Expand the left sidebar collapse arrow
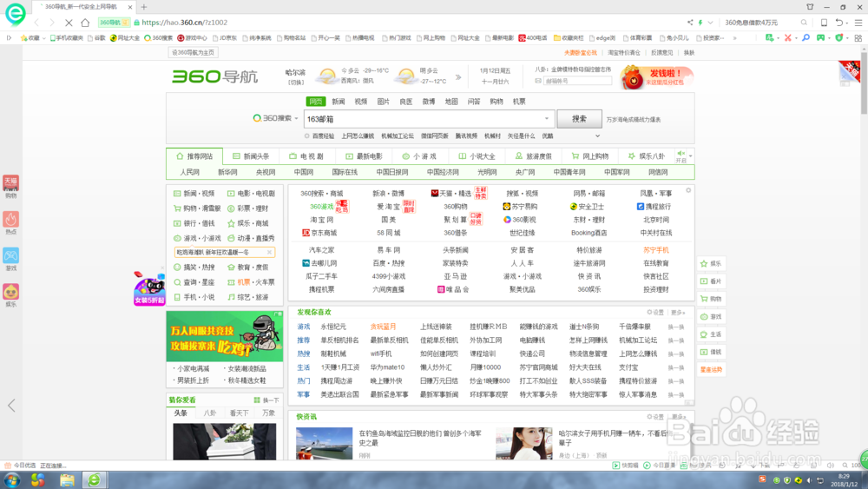This screenshot has height=489, width=868. (x=11, y=406)
